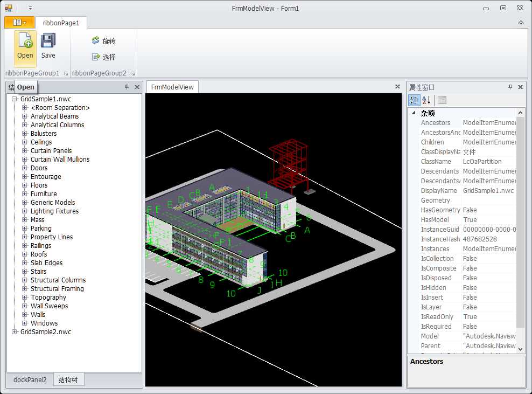Close the structure tree panel

pyautogui.click(x=137, y=87)
